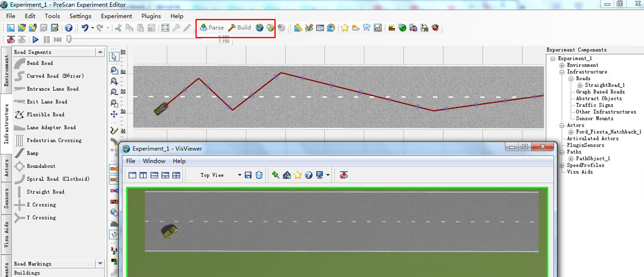644x277 pixels.
Task: Rewind simulation to start
Action: 58,39
